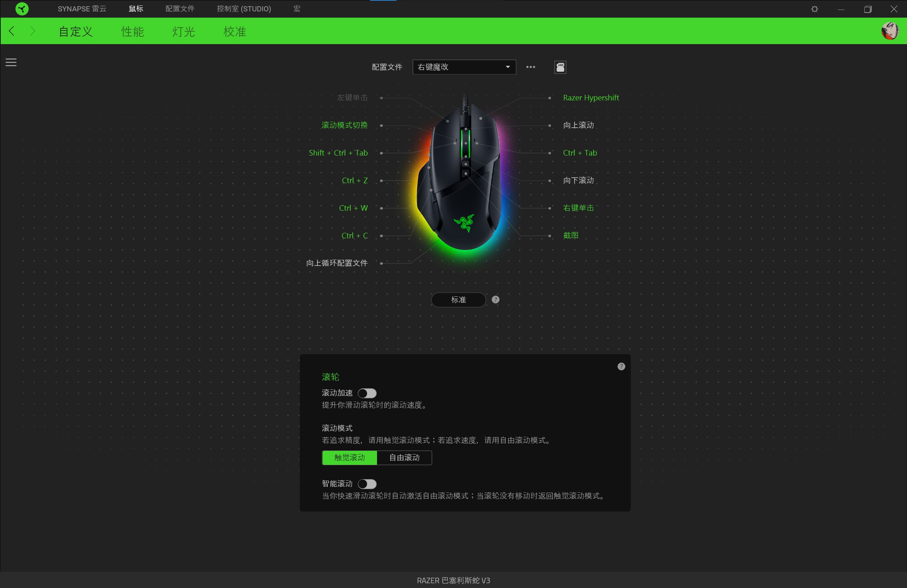Image resolution: width=907 pixels, height=588 pixels.
Task: Select the 滚动模式切换 button assignment
Action: tap(345, 125)
